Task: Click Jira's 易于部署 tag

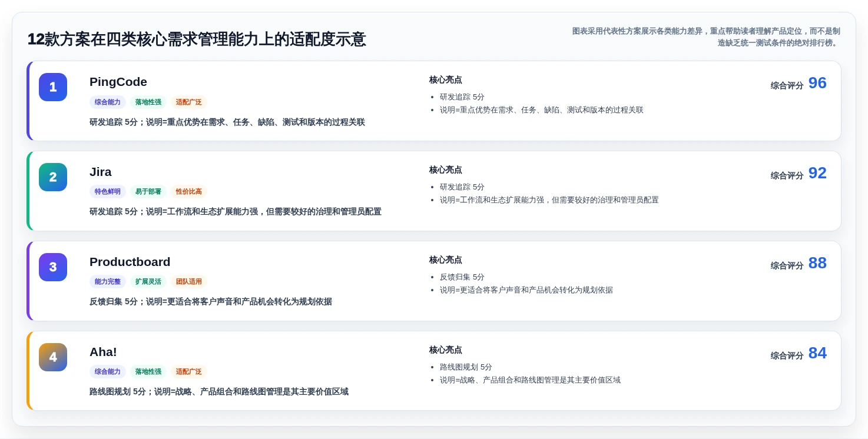Action: coord(148,192)
